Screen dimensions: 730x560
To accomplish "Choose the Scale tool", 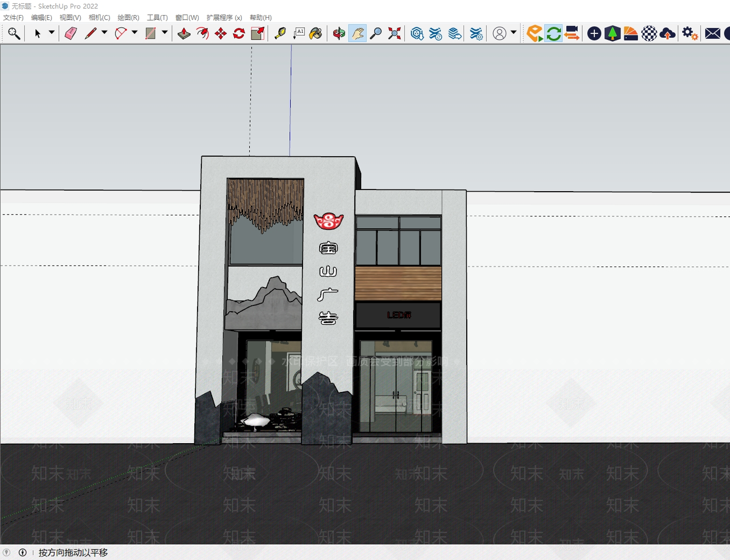I will (x=258, y=33).
